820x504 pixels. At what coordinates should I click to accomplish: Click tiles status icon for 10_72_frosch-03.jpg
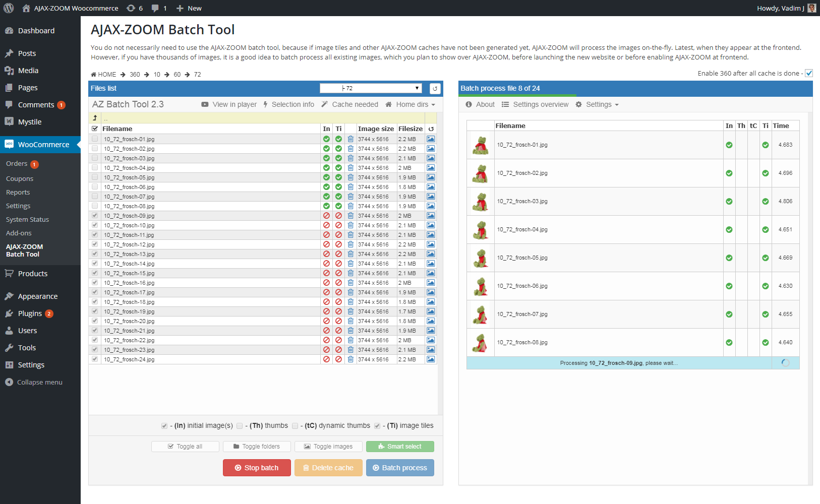point(338,158)
